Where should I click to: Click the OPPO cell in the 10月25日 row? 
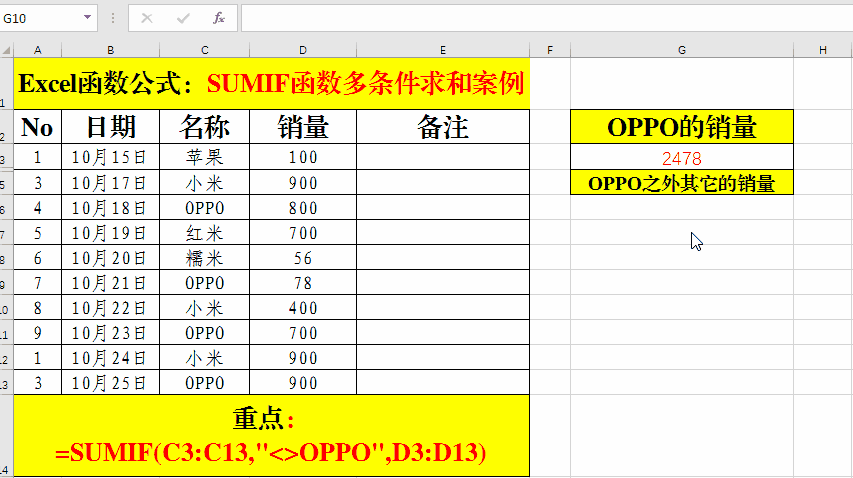(x=205, y=383)
